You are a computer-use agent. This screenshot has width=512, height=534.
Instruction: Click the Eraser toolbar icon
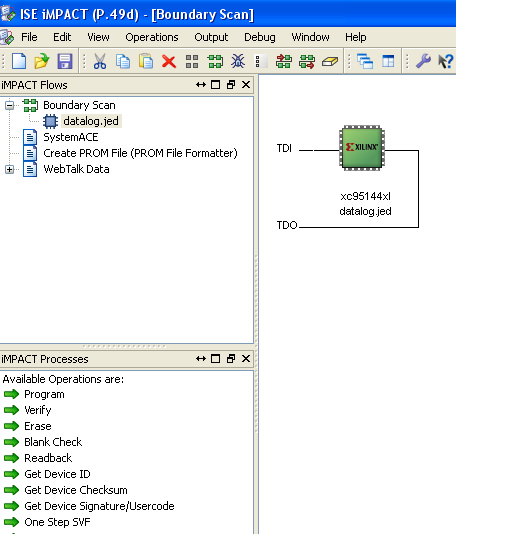(x=330, y=62)
